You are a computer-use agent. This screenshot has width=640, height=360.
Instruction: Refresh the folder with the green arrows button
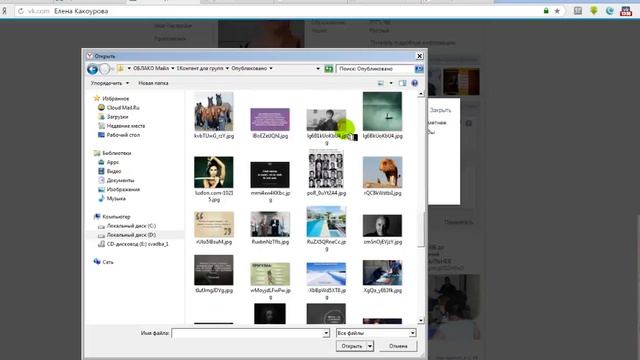click(x=329, y=69)
